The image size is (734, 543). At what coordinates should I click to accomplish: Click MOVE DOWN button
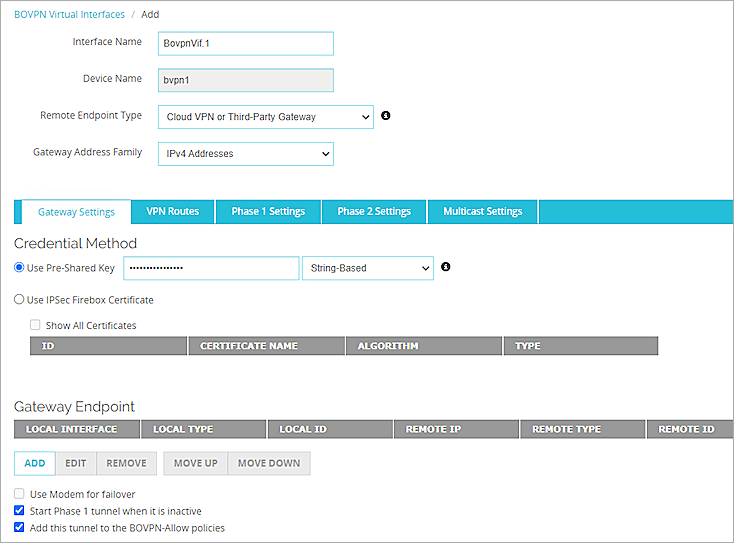[269, 463]
